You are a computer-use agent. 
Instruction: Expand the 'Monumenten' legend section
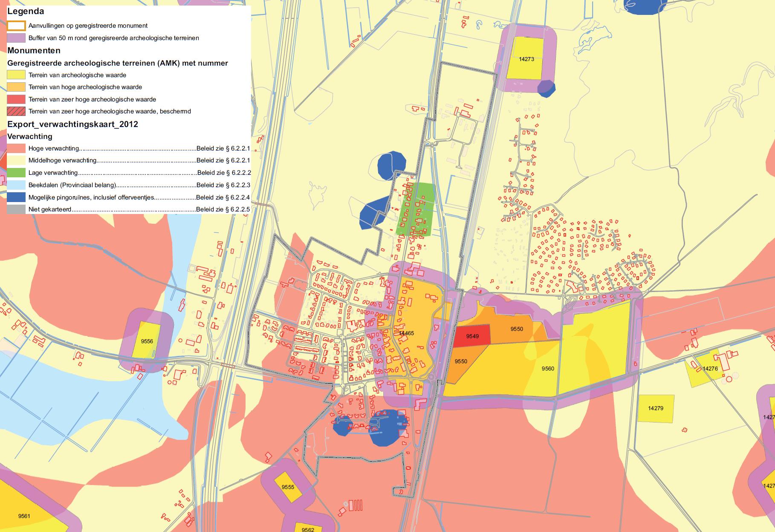[x=34, y=50]
